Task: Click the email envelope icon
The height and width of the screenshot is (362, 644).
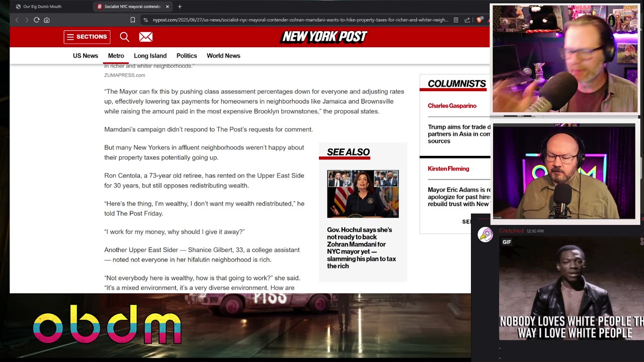Action: tap(145, 37)
